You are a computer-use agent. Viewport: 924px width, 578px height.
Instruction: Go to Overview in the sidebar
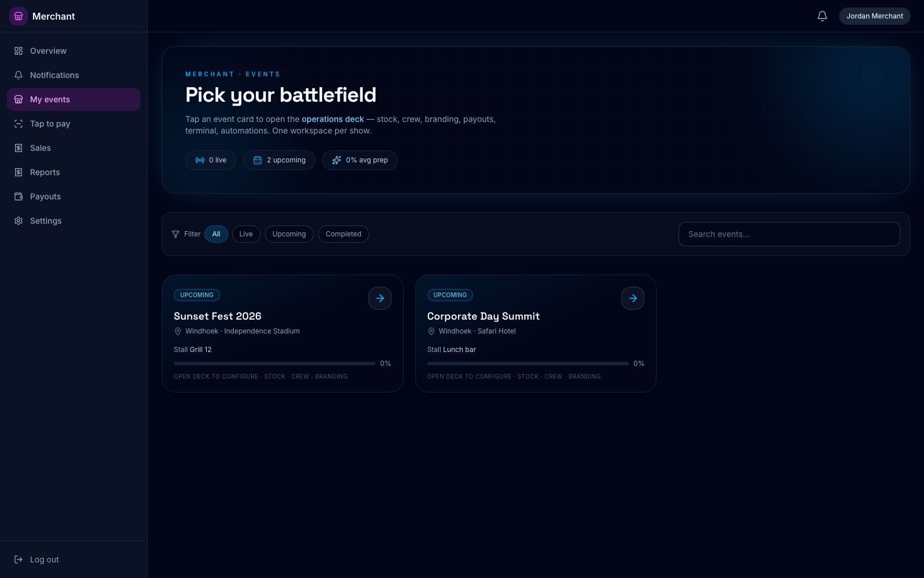pyautogui.click(x=73, y=51)
